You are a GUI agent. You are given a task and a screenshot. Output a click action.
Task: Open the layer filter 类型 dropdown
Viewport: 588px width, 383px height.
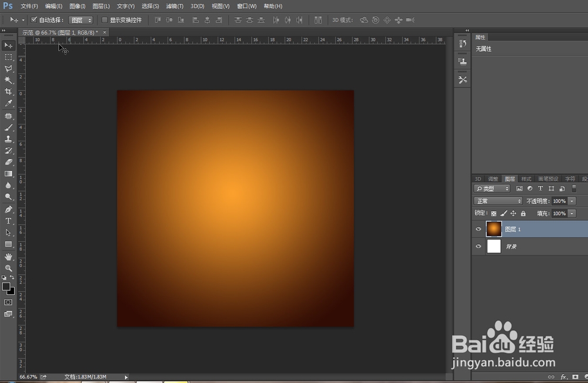[x=492, y=188]
